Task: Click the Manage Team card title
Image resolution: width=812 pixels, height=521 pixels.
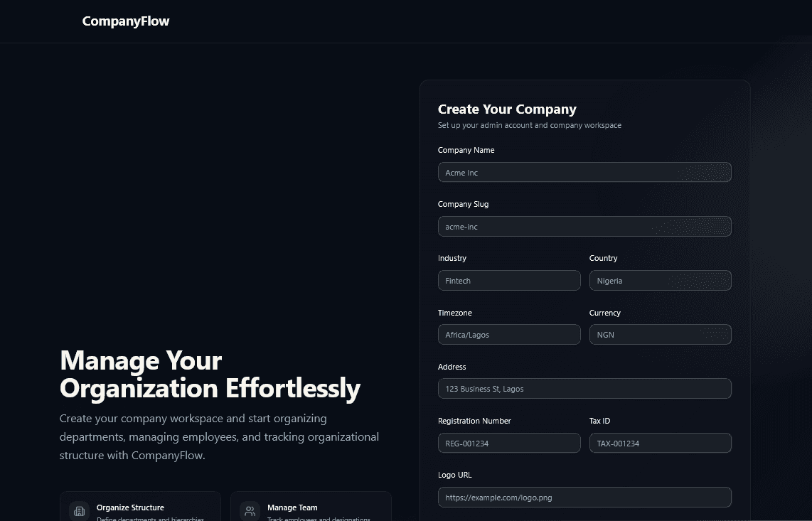Action: 292,507
